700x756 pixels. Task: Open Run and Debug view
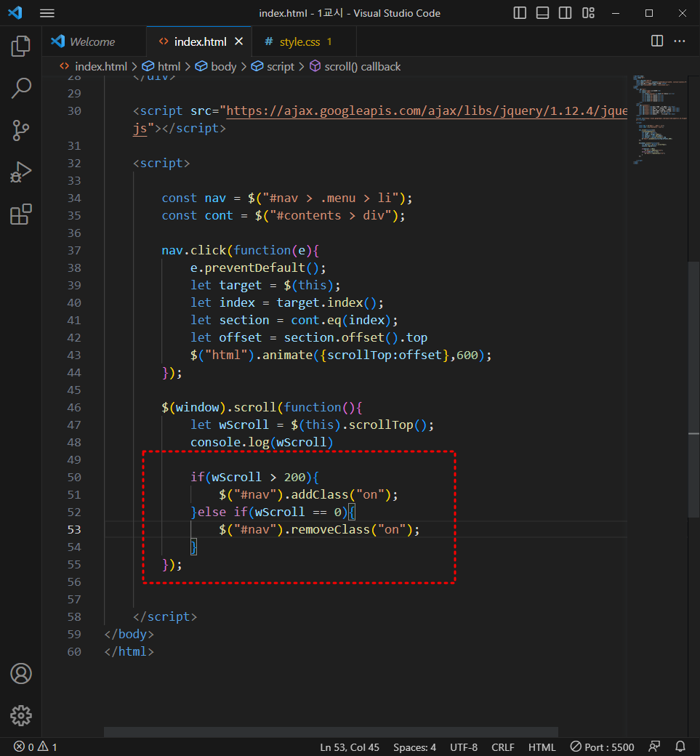click(21, 172)
